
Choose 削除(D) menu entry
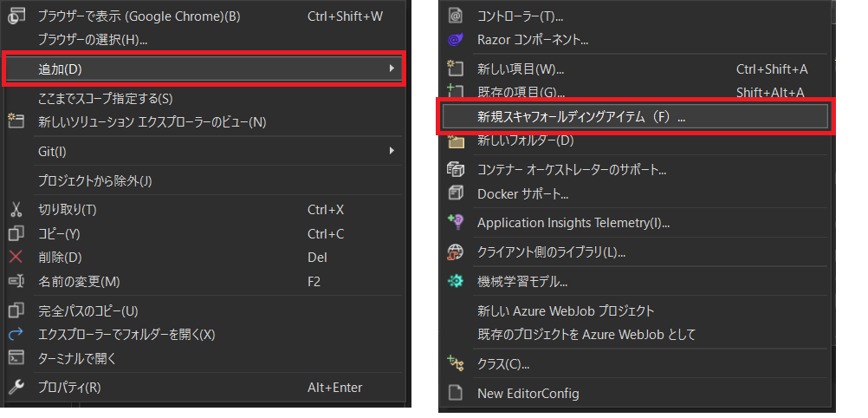click(60, 258)
